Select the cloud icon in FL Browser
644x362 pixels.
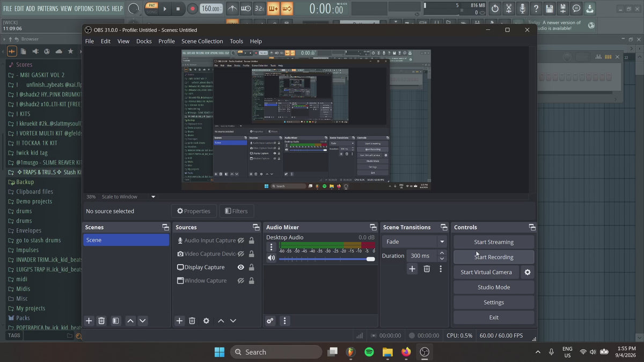58,51
